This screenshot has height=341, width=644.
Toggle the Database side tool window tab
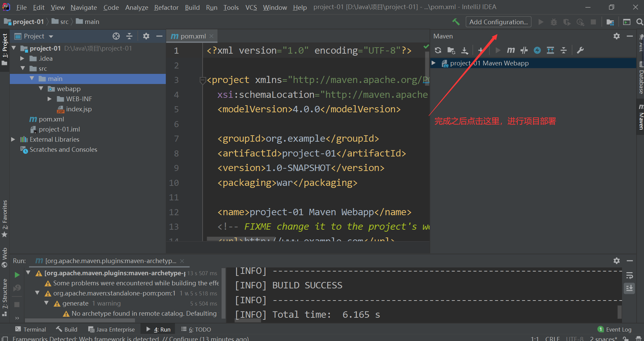pos(640,78)
